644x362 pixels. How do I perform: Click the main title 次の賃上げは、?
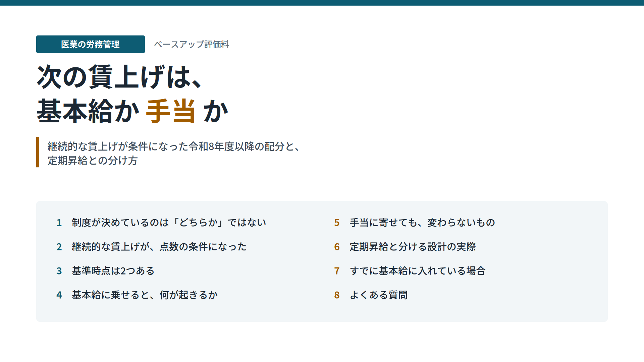pos(120,77)
